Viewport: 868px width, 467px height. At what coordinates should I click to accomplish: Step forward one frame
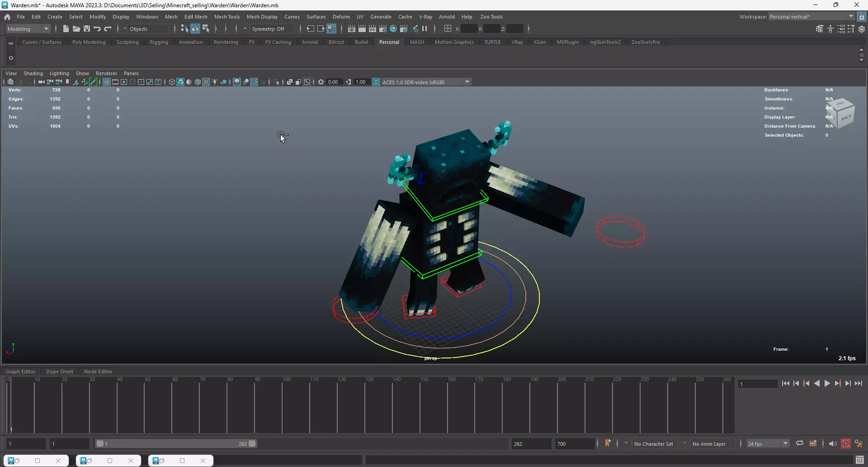click(x=848, y=383)
